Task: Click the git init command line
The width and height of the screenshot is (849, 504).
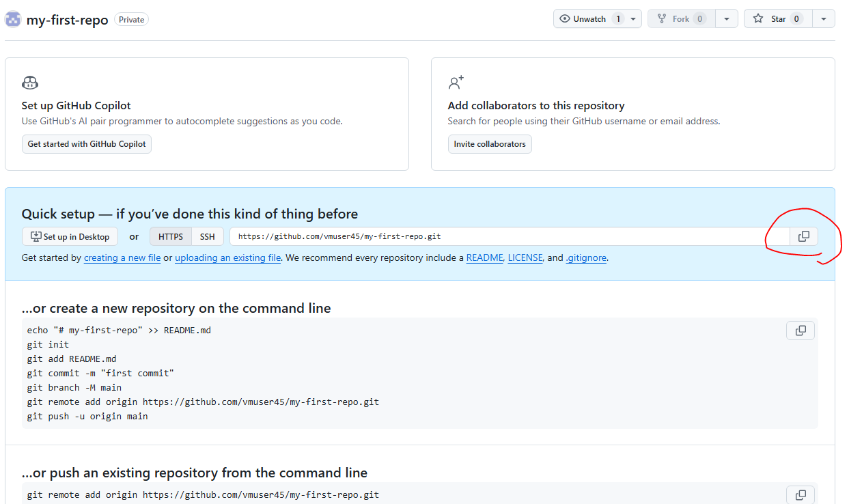Action: tap(48, 344)
